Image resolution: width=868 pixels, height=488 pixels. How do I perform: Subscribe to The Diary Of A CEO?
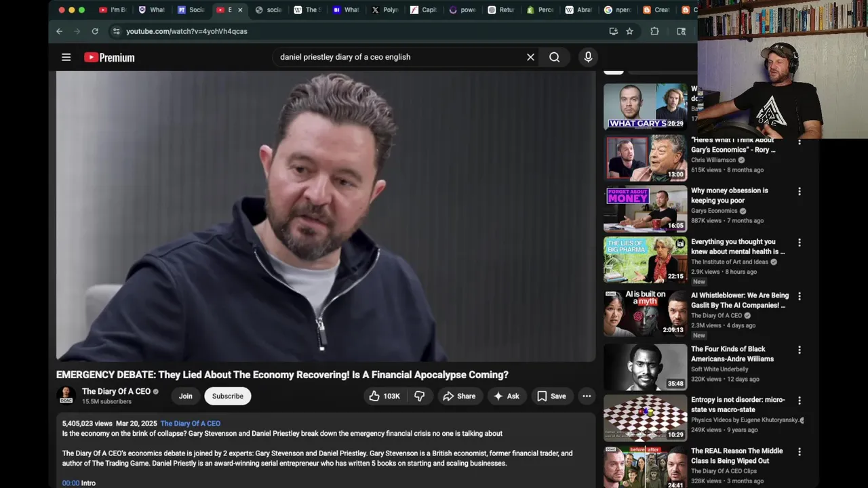(228, 396)
